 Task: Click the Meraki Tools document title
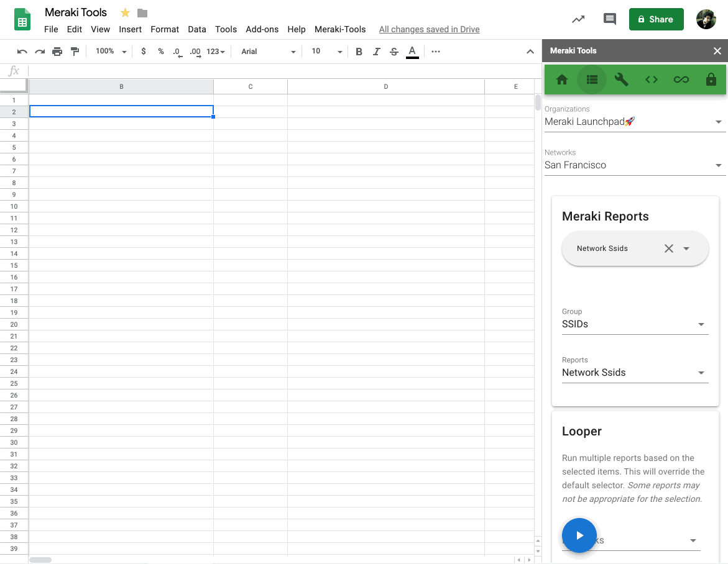pos(76,12)
